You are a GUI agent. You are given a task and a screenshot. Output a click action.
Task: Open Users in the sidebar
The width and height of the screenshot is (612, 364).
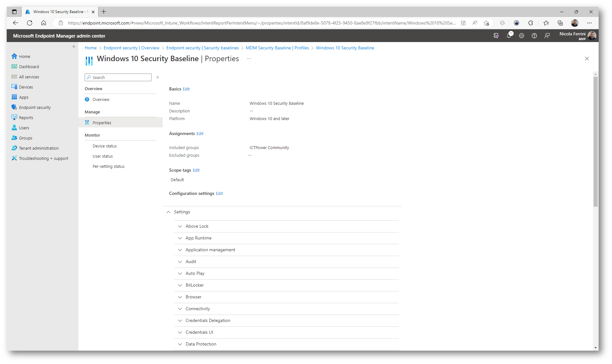pyautogui.click(x=24, y=128)
